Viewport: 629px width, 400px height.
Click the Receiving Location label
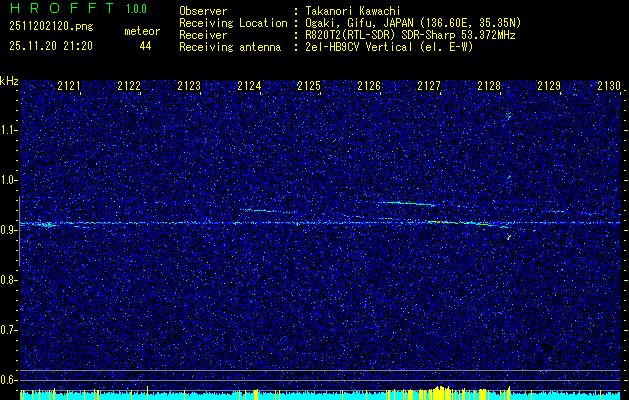point(233,23)
